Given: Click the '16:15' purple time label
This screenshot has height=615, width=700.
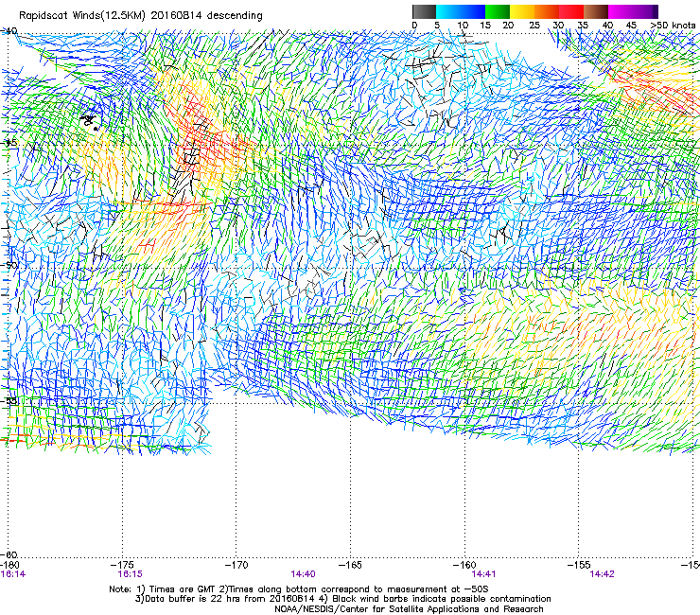Looking at the screenshot, I should pyautogui.click(x=130, y=574).
